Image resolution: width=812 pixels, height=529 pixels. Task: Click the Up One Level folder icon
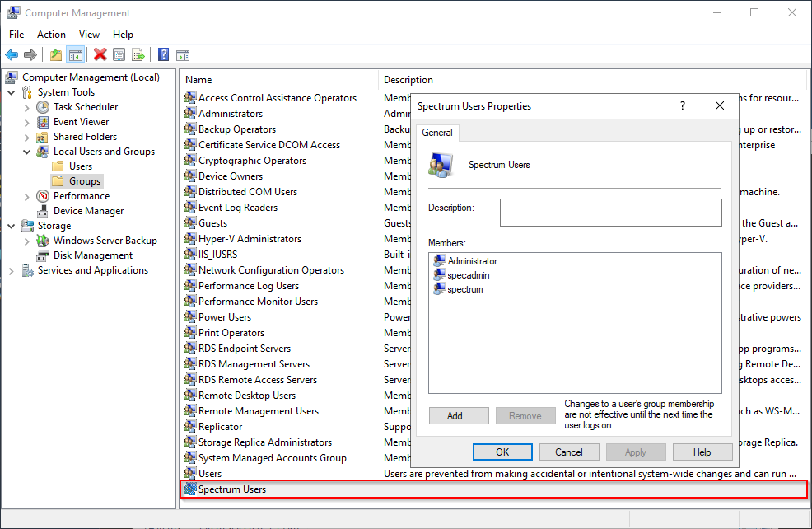[x=55, y=55]
